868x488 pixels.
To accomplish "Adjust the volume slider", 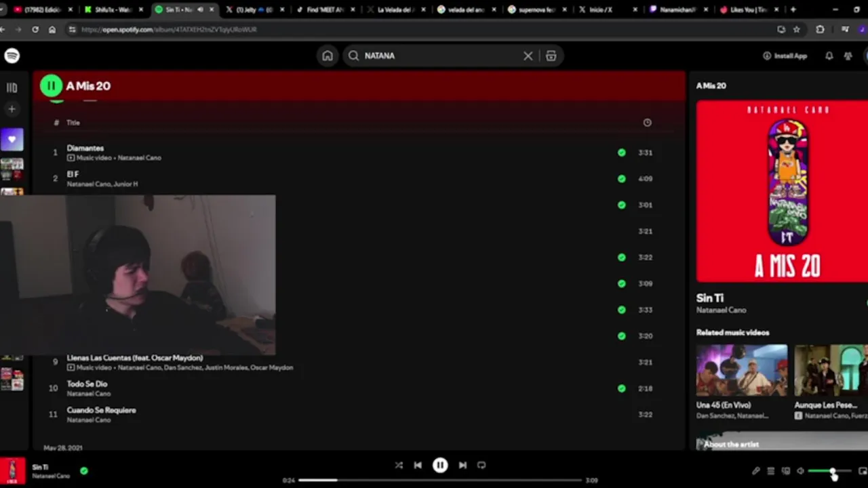I will point(829,471).
